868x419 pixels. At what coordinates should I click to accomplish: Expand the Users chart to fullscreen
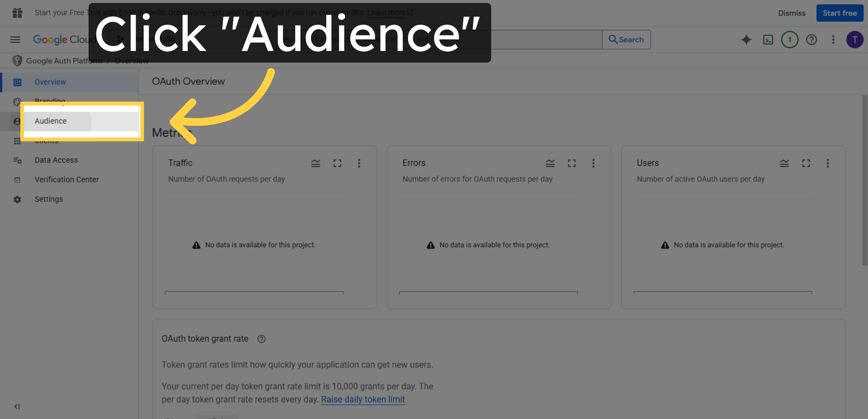(806, 163)
